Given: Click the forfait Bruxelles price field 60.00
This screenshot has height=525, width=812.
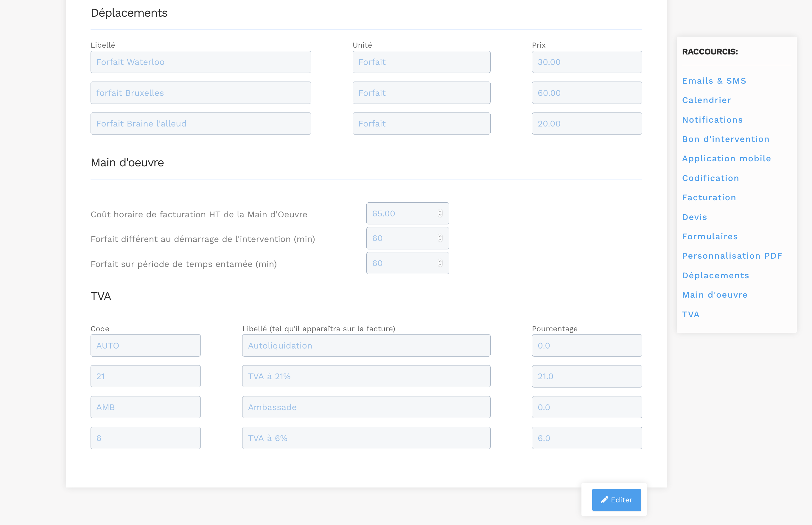Looking at the screenshot, I should tap(587, 93).
